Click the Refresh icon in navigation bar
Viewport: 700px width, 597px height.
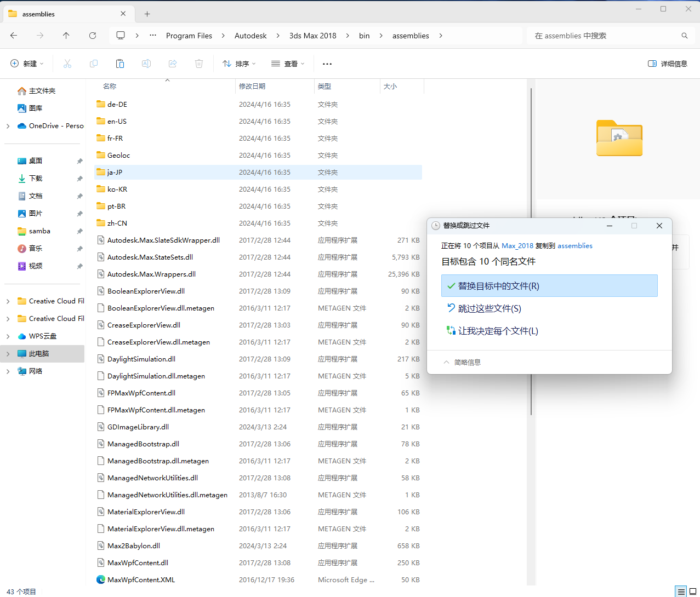[x=93, y=36]
